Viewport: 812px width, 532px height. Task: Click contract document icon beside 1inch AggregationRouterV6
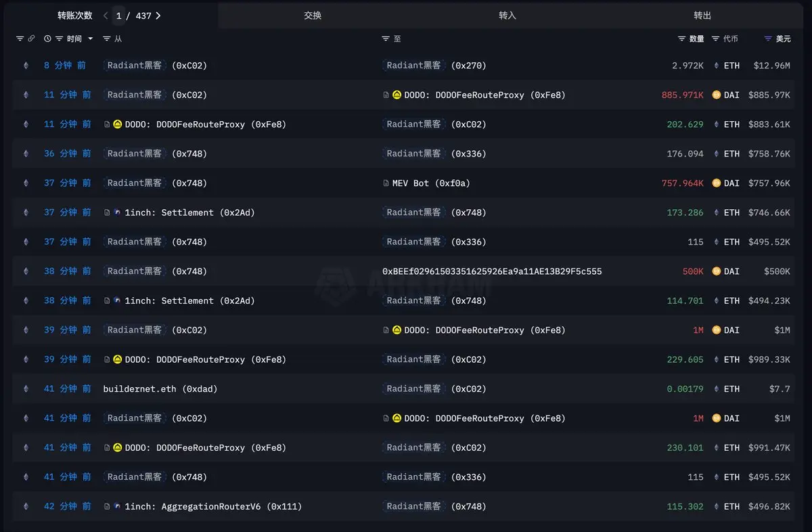click(107, 506)
